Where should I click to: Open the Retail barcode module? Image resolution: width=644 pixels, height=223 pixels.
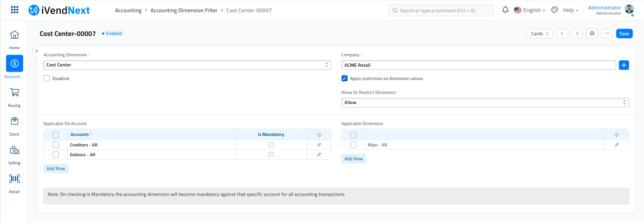click(x=14, y=183)
